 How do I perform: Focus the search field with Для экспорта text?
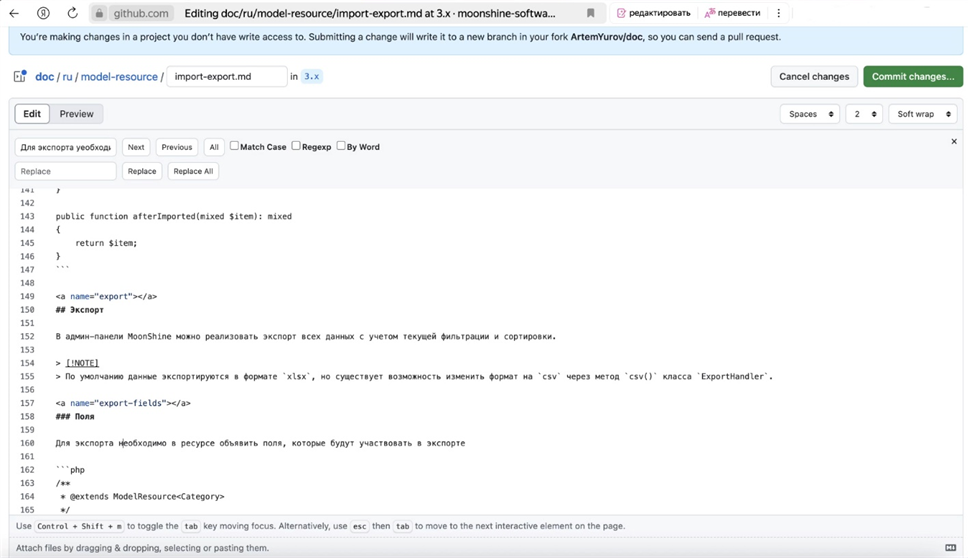pyautogui.click(x=65, y=147)
